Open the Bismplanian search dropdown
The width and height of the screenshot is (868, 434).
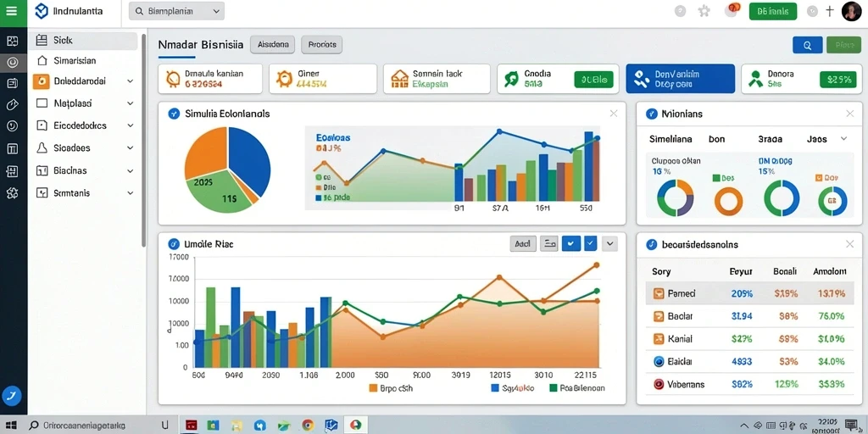(x=176, y=11)
